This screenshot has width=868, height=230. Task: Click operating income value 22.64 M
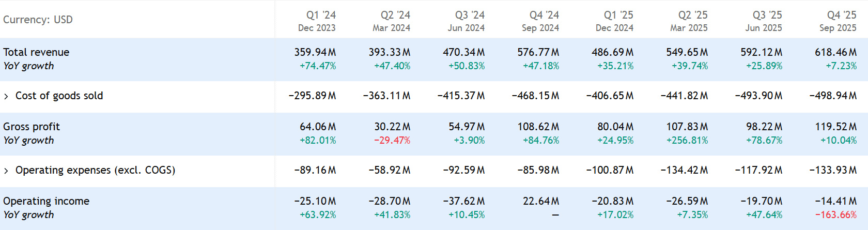coord(540,201)
